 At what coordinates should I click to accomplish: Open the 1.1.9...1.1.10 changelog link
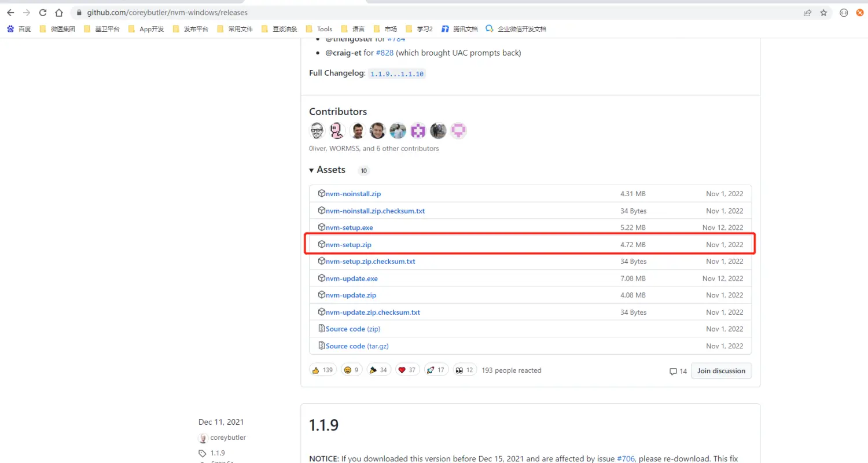point(397,74)
